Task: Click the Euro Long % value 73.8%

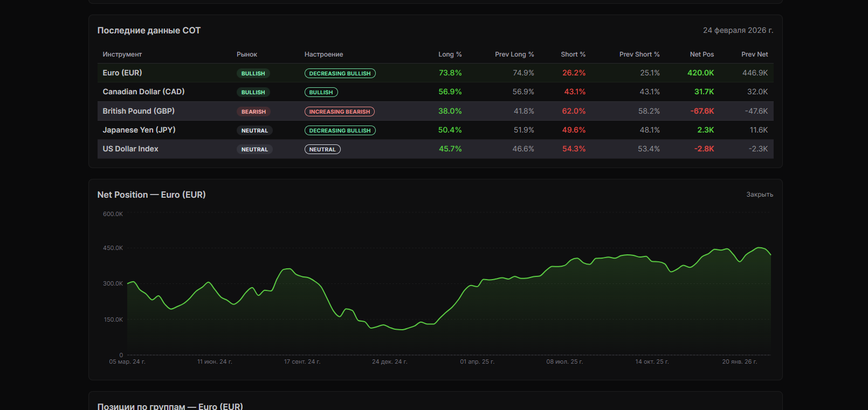Action: (450, 73)
